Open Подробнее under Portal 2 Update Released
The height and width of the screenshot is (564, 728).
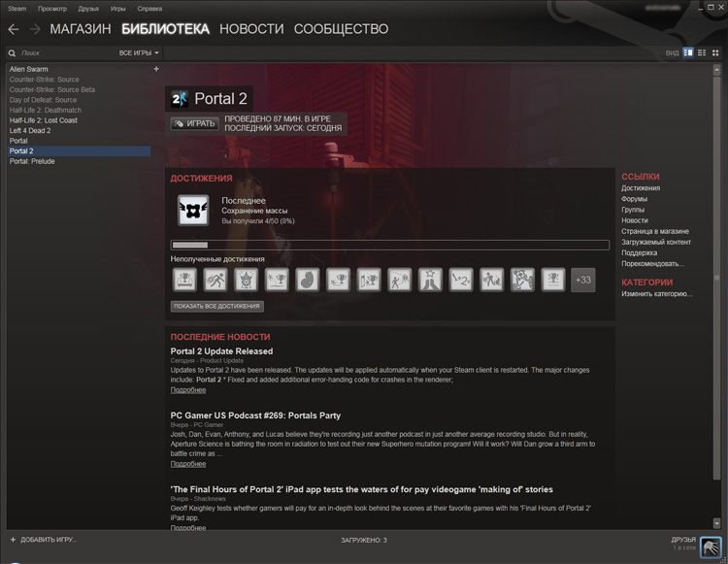click(x=188, y=390)
